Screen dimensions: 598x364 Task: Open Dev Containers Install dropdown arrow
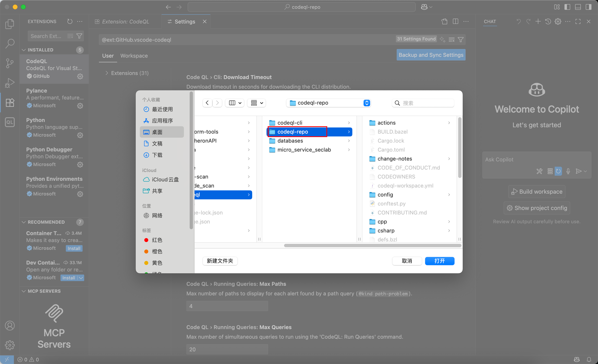(x=81, y=278)
